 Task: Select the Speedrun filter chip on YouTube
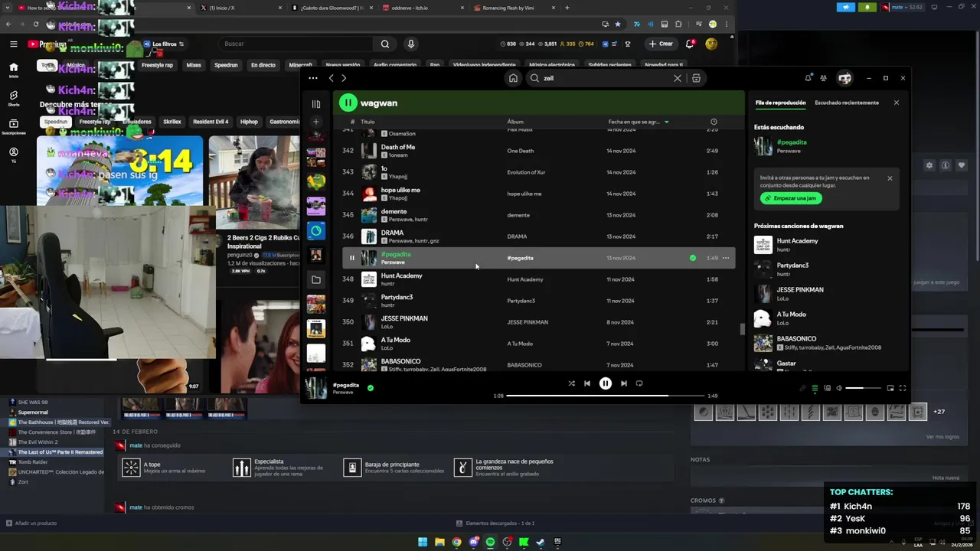pyautogui.click(x=226, y=65)
